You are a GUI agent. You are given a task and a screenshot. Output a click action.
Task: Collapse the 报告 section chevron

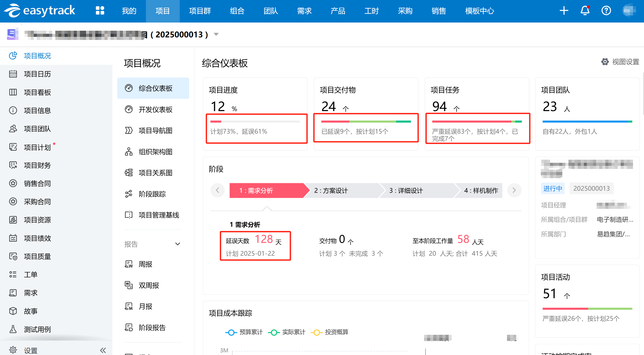click(x=178, y=244)
